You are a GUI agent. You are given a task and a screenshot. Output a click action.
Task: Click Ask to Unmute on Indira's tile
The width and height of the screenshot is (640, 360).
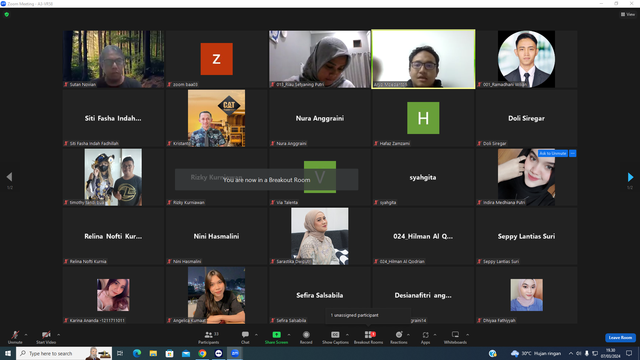553,153
